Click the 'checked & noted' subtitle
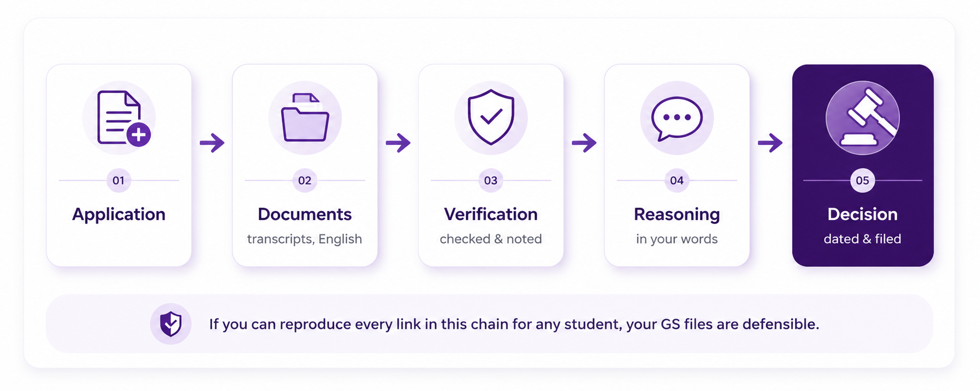 pyautogui.click(x=491, y=239)
